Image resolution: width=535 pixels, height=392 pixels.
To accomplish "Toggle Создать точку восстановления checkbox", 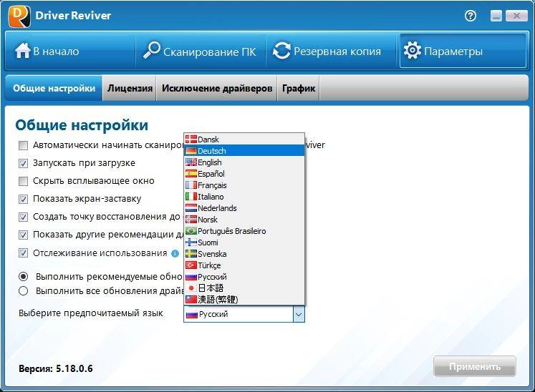I will point(23,217).
